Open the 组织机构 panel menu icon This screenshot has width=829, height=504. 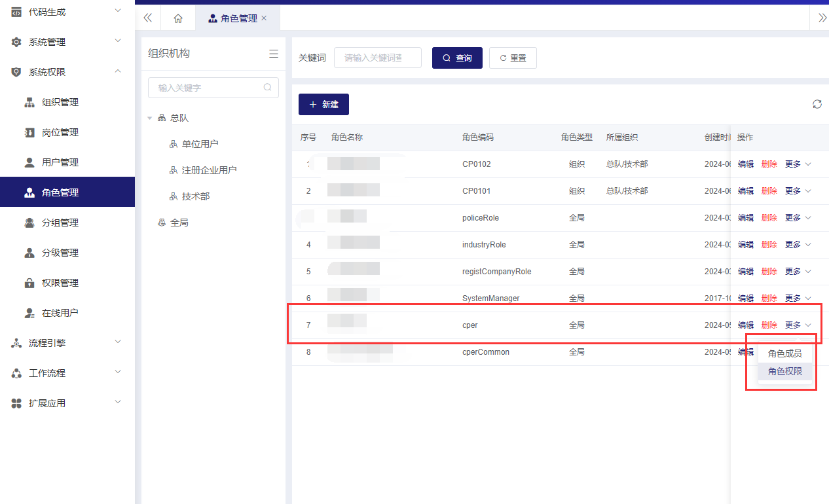[x=274, y=54]
